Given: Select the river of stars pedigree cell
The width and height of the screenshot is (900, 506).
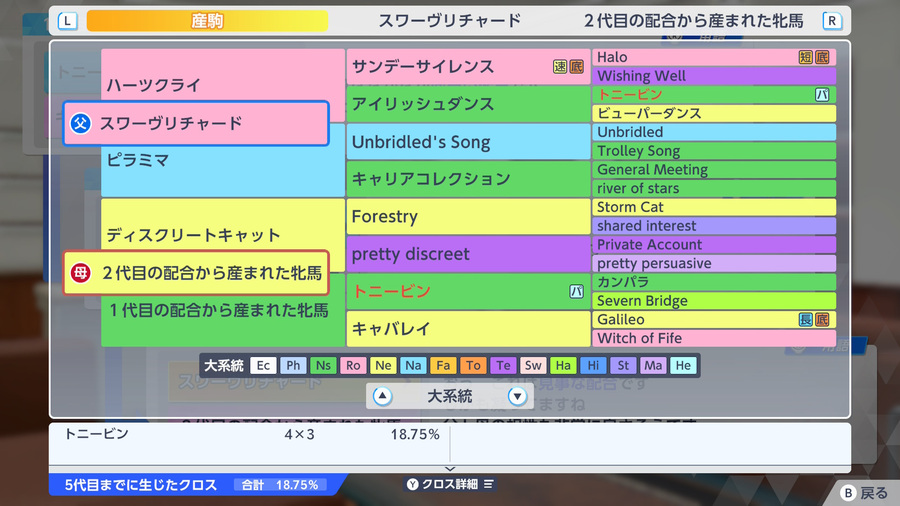Looking at the screenshot, I should click(714, 188).
